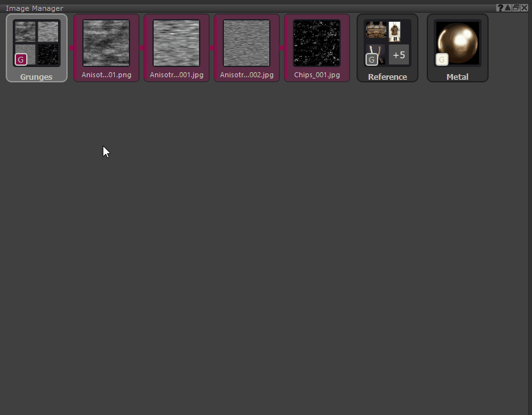532x415 pixels.
Task: Float the Image Manager panel with the undock icon
Action: (x=515, y=8)
